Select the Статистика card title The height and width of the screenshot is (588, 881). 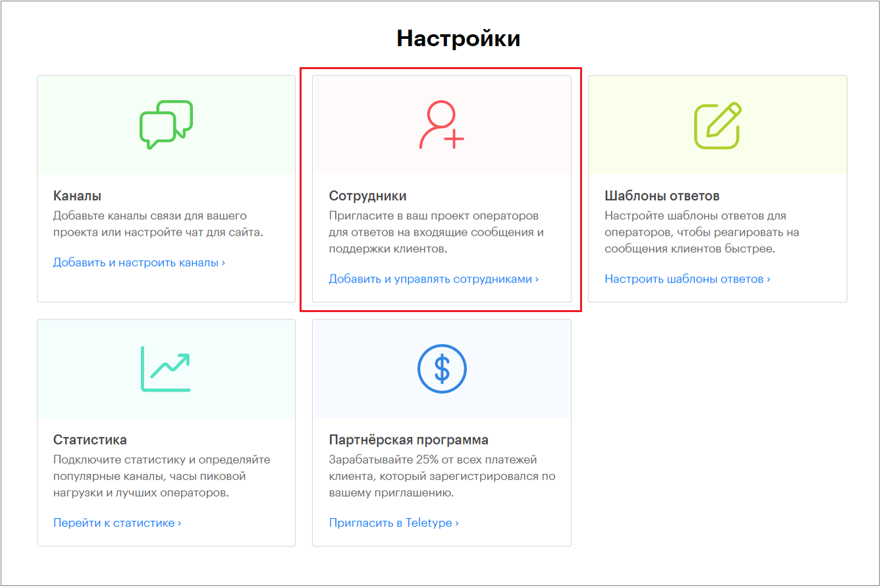point(90,439)
